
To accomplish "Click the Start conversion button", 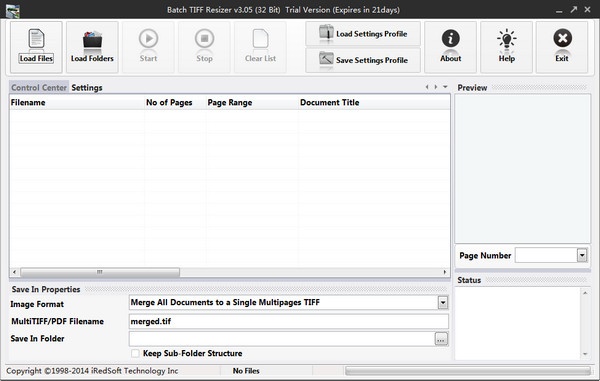I will tap(148, 47).
